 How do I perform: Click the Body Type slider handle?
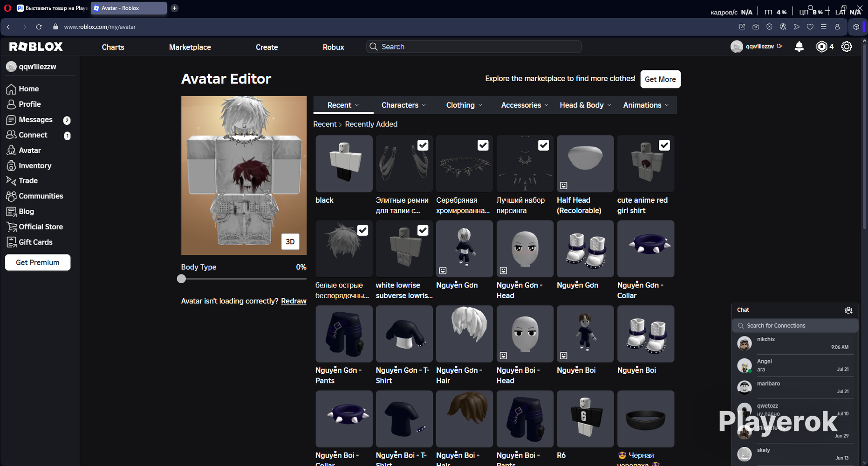[181, 279]
